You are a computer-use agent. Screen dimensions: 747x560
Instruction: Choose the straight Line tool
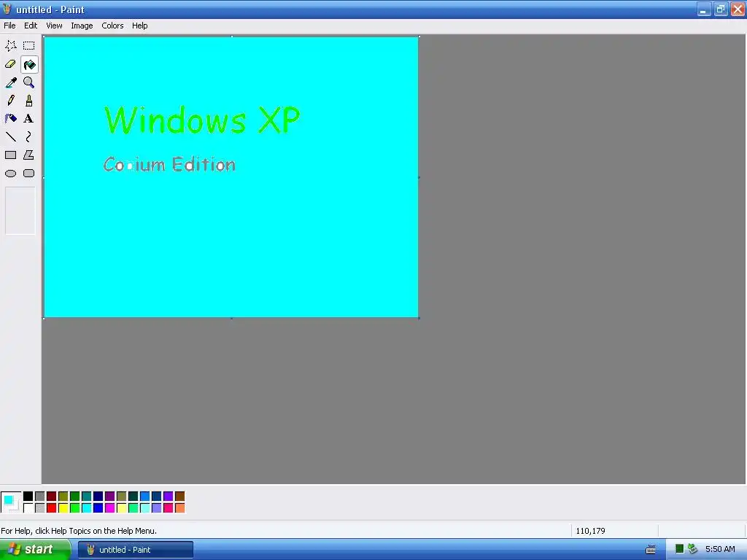click(x=10, y=136)
